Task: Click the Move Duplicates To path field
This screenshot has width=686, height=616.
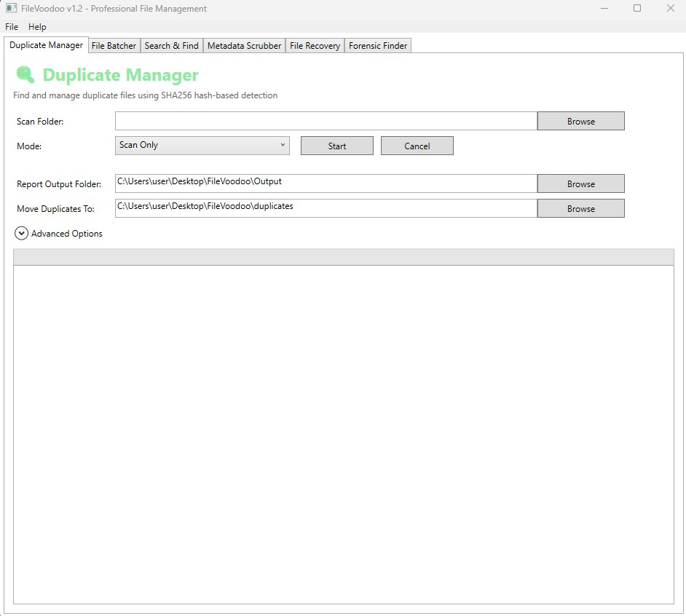Action: tap(325, 208)
